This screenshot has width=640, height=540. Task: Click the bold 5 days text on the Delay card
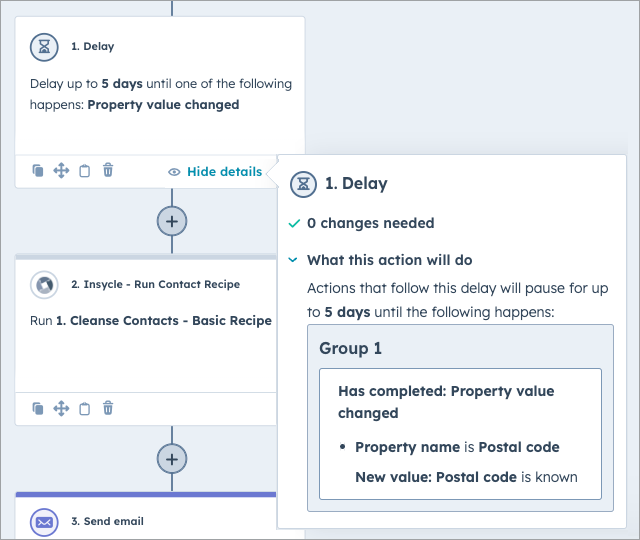(122, 84)
